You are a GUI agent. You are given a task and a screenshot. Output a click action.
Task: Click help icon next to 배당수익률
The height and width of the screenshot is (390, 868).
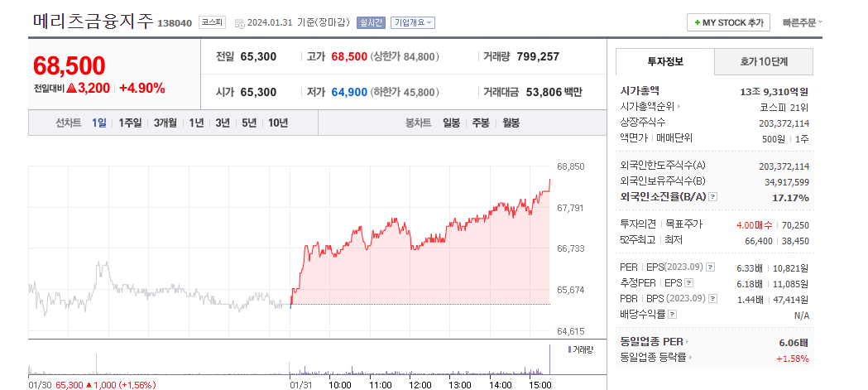(x=672, y=314)
